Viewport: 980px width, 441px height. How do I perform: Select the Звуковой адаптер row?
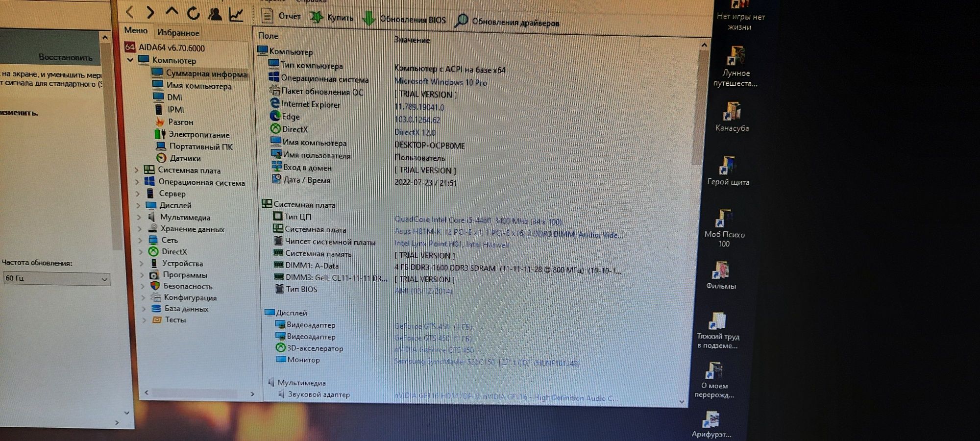click(314, 394)
